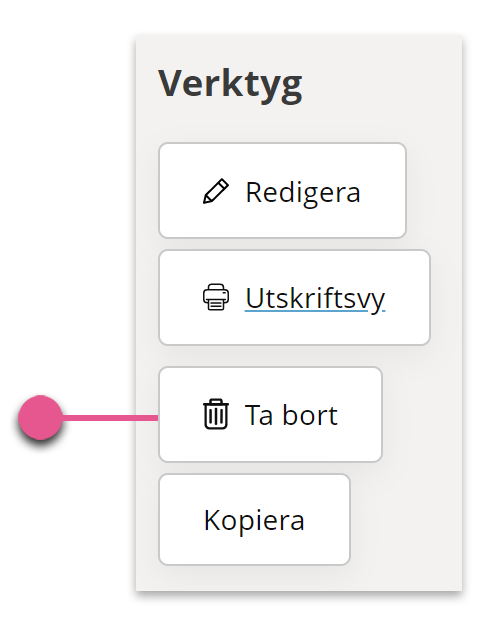Click the Kopiera button
This screenshot has height=621, width=482.
click(x=255, y=519)
